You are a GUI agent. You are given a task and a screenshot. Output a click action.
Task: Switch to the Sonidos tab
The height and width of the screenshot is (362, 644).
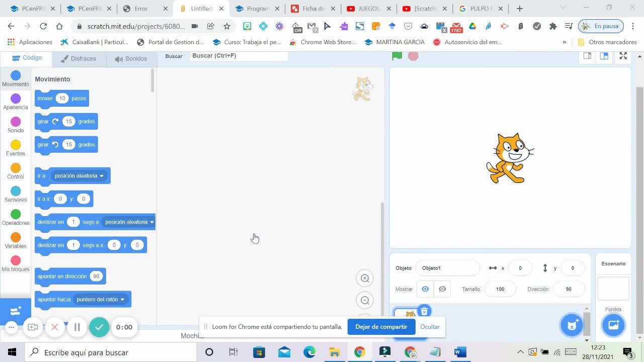pyautogui.click(x=131, y=59)
